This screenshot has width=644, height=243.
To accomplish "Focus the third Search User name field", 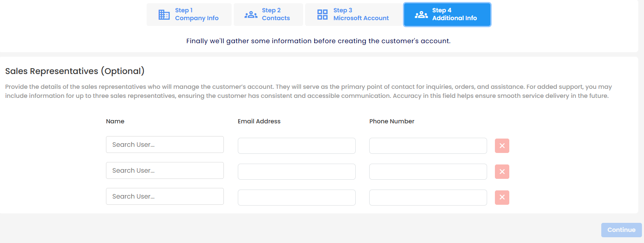I will [165, 197].
